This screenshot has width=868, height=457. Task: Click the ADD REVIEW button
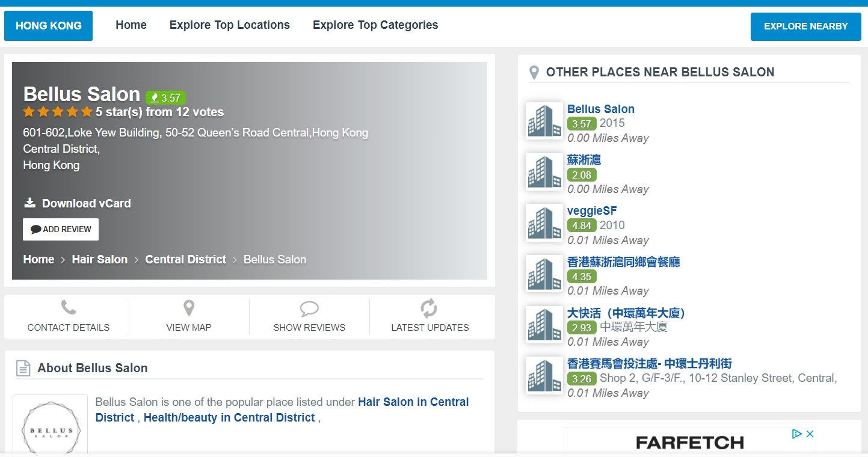tap(61, 229)
